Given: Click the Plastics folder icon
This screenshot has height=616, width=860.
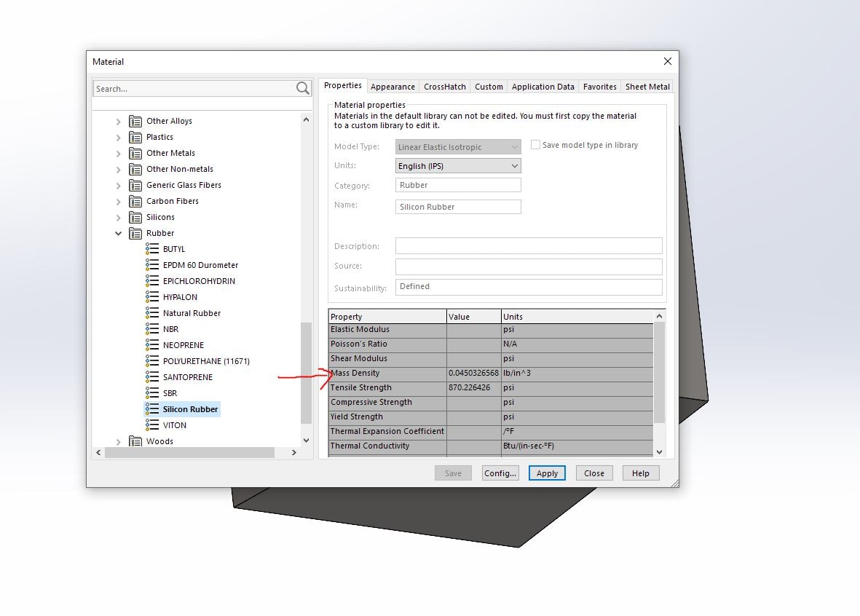Looking at the screenshot, I should (135, 137).
